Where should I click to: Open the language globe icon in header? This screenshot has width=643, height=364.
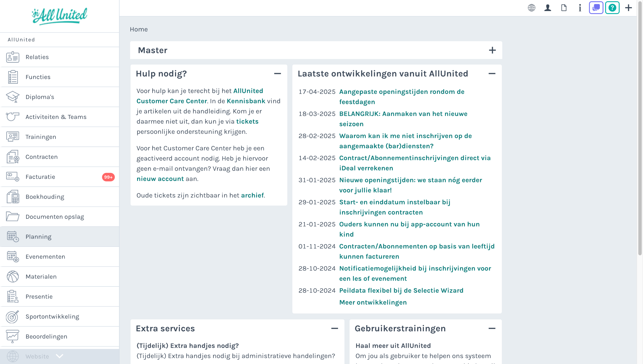(x=531, y=8)
